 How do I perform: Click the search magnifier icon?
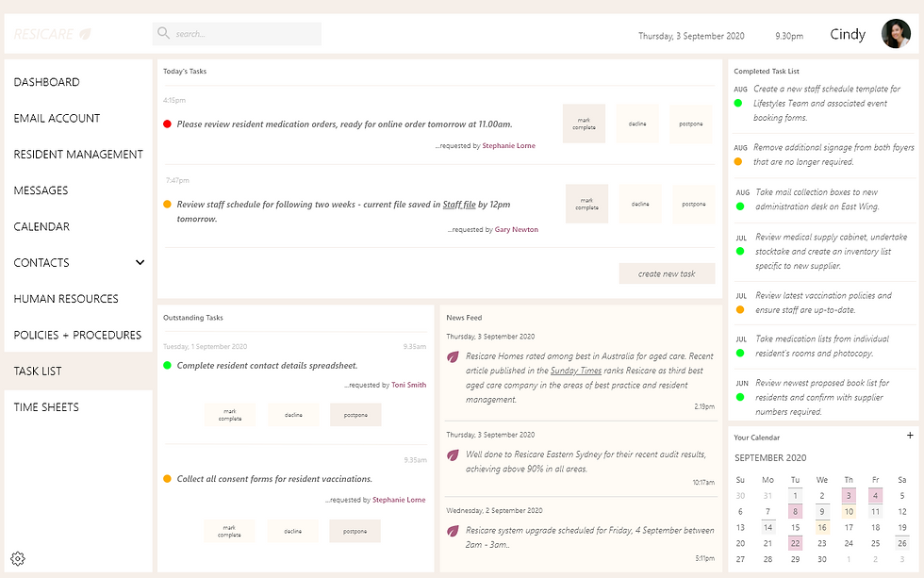click(164, 33)
